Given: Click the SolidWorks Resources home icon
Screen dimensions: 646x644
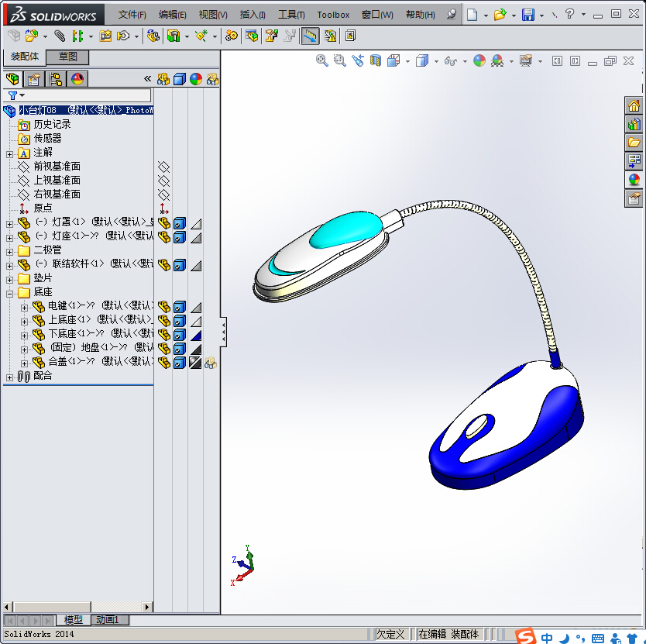Looking at the screenshot, I should [x=634, y=106].
